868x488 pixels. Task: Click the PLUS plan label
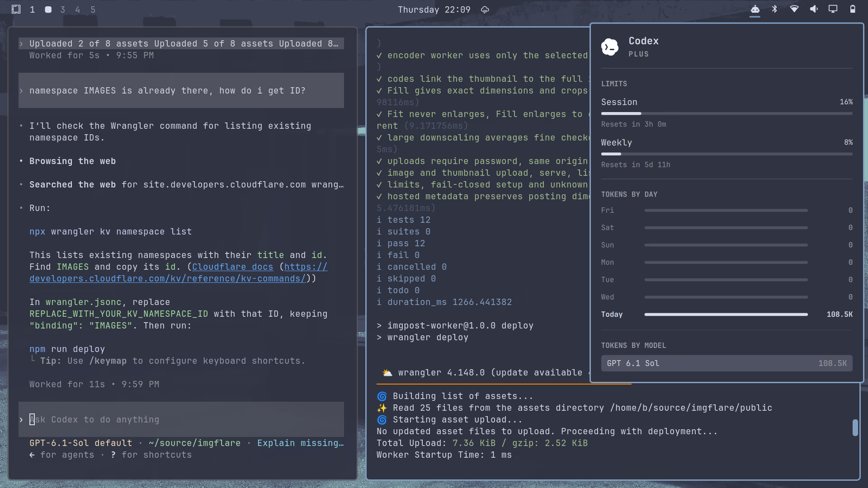[638, 54]
